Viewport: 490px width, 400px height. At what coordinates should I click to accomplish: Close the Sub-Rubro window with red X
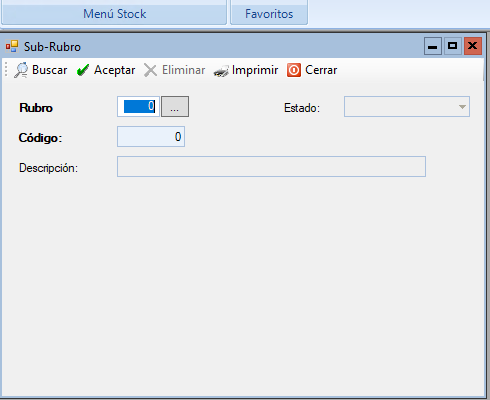click(x=473, y=46)
